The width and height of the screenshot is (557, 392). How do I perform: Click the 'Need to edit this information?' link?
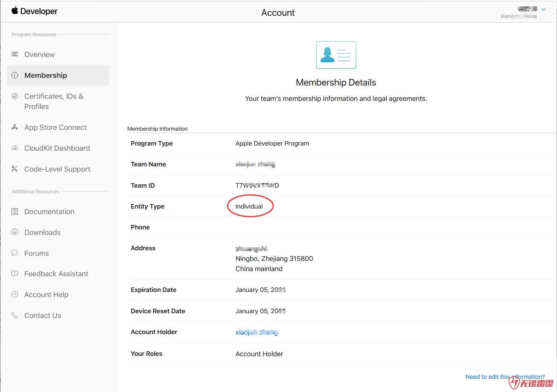(x=505, y=377)
